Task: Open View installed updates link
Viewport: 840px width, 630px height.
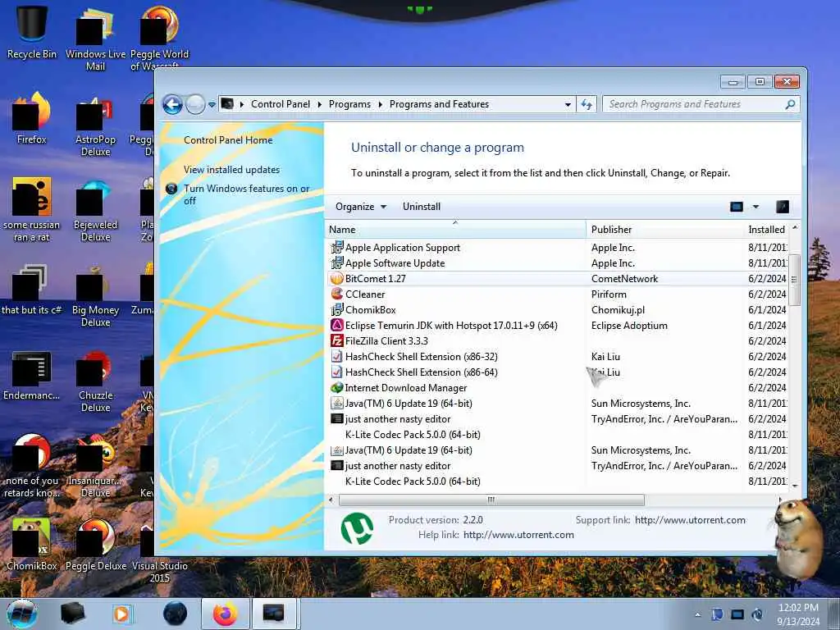Action: (231, 170)
